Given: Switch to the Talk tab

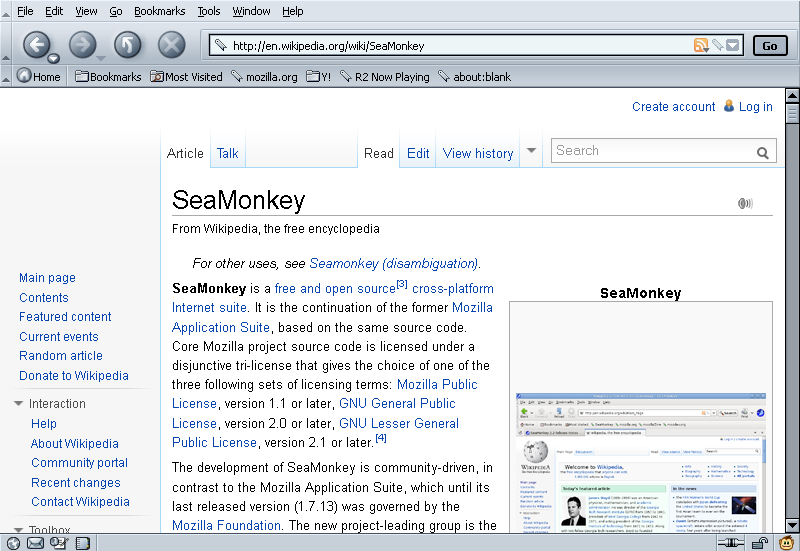Looking at the screenshot, I should pyautogui.click(x=228, y=153).
